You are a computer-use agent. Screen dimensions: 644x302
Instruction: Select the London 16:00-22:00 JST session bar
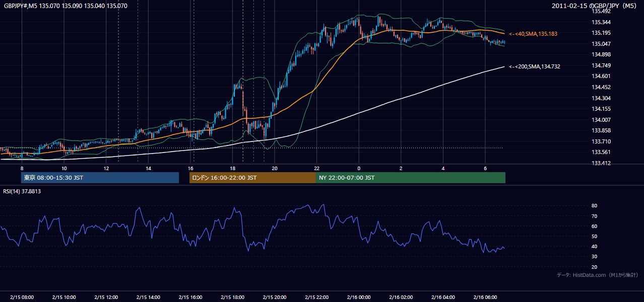pos(252,178)
